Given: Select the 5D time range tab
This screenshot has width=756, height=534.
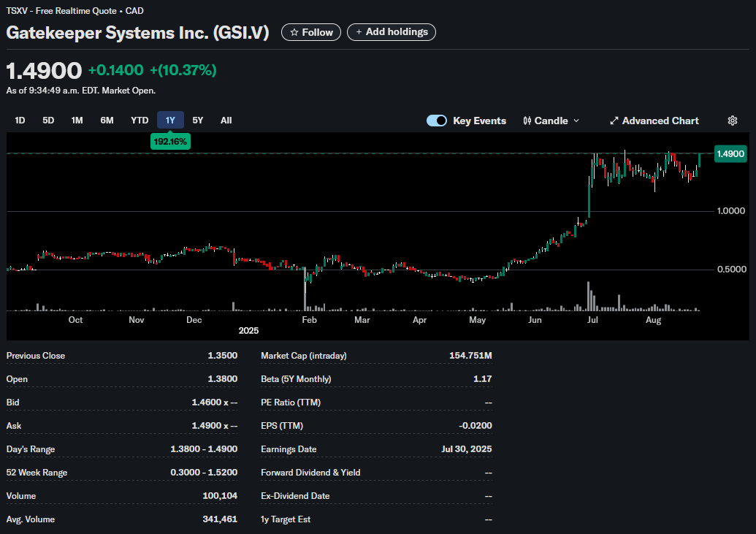Looking at the screenshot, I should coord(48,121).
